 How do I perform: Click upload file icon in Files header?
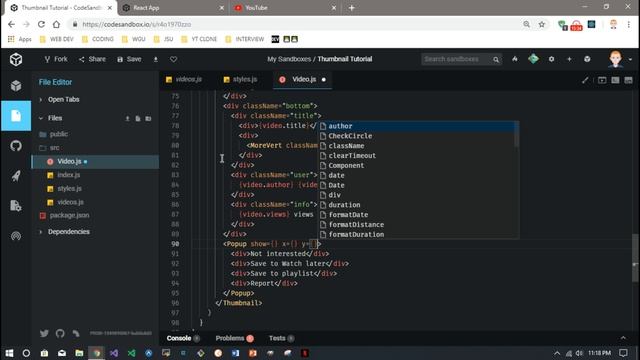(x=127, y=118)
